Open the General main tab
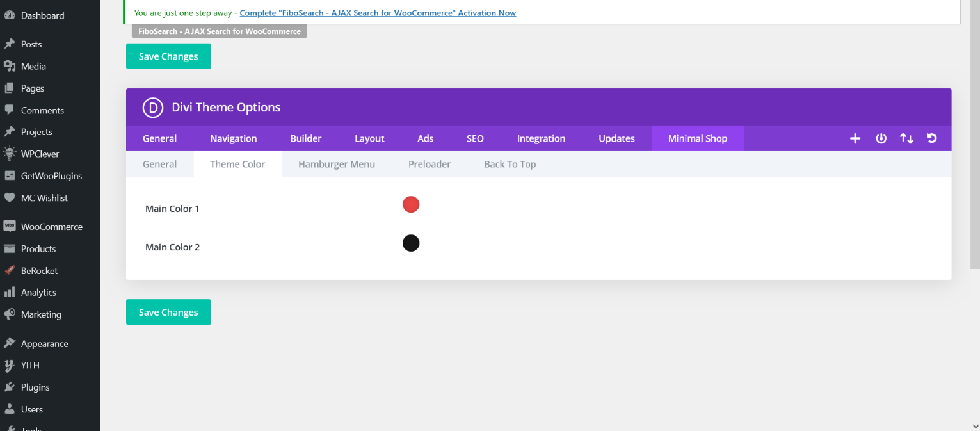 point(159,138)
